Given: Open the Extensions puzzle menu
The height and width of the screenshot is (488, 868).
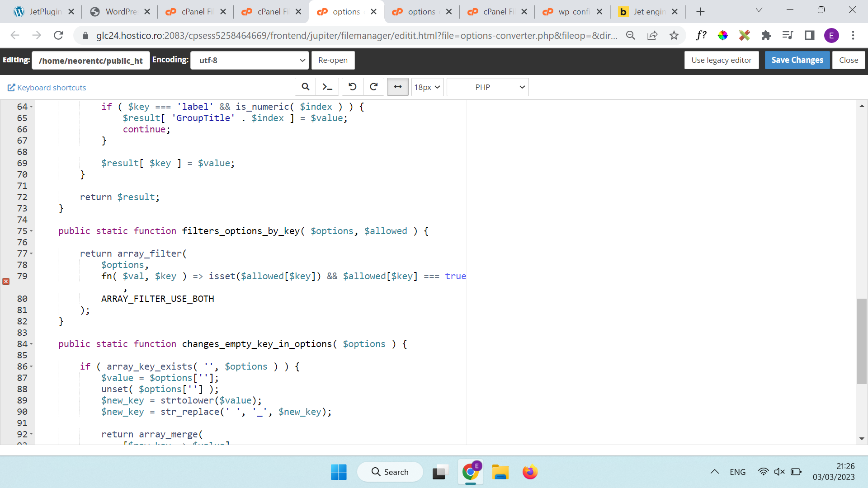Looking at the screenshot, I should pos(766,35).
